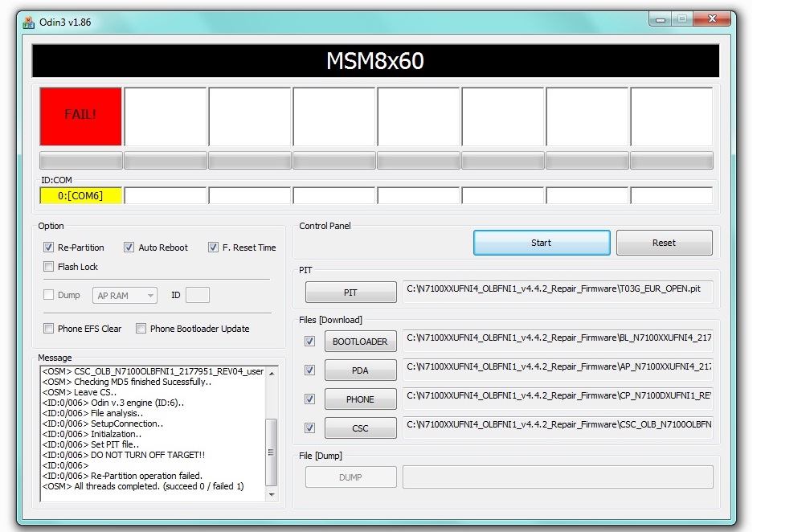Click the yellow 0:[COM6] port box
Image resolution: width=810 pixels, height=532 pixels.
(80, 196)
